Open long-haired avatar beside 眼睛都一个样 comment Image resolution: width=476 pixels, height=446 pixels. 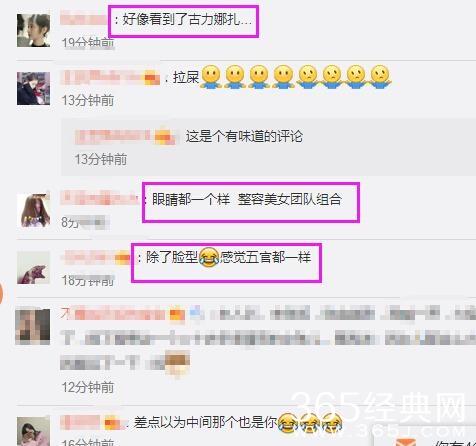pyautogui.click(x=33, y=210)
